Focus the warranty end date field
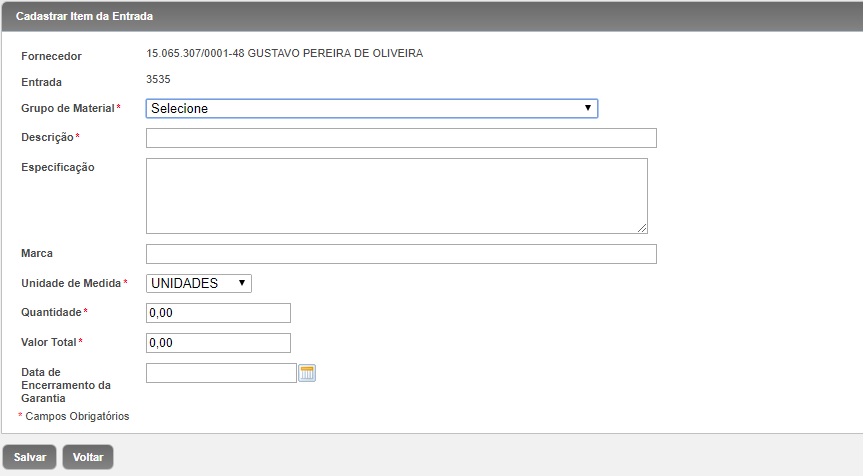The height and width of the screenshot is (476, 866). [x=221, y=373]
